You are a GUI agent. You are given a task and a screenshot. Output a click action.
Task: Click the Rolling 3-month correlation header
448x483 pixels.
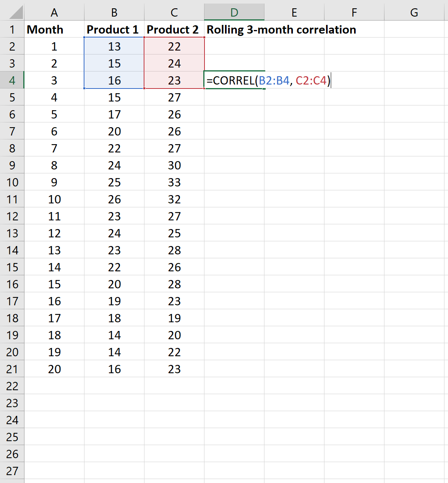[281, 29]
